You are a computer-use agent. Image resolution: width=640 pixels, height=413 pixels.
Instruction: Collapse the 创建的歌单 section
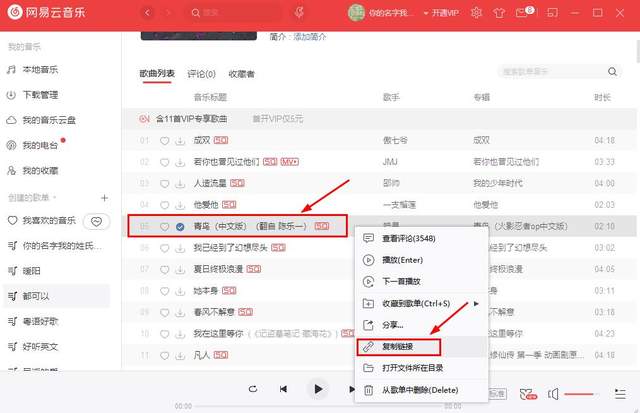pos(54,198)
